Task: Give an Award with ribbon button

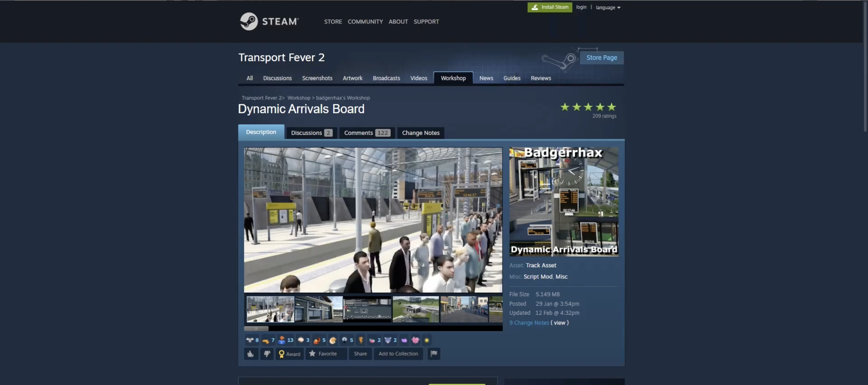Action: click(289, 354)
